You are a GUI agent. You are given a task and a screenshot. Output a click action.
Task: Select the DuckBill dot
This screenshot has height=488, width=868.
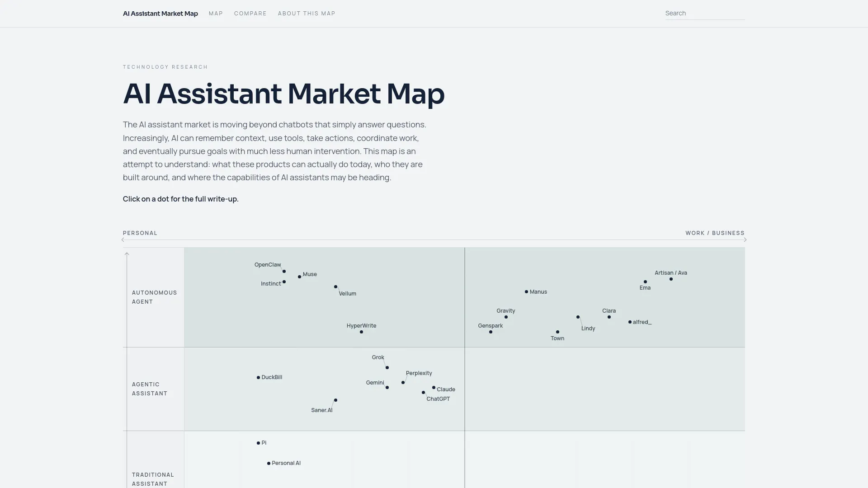(x=258, y=378)
